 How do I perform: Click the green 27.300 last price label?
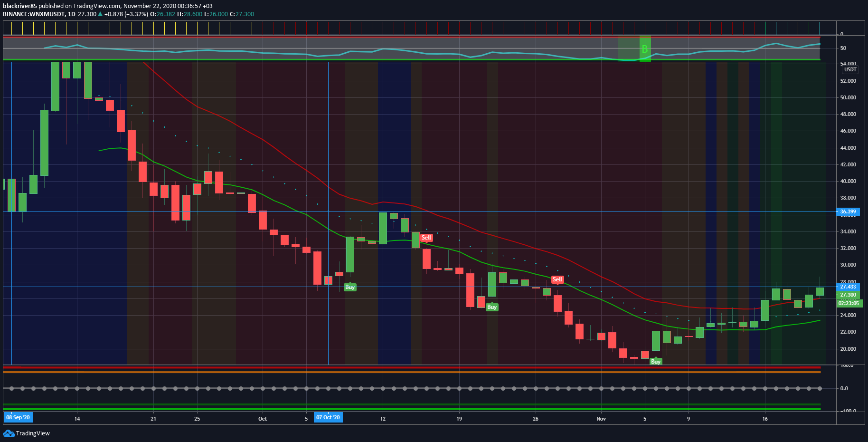pyautogui.click(x=848, y=295)
